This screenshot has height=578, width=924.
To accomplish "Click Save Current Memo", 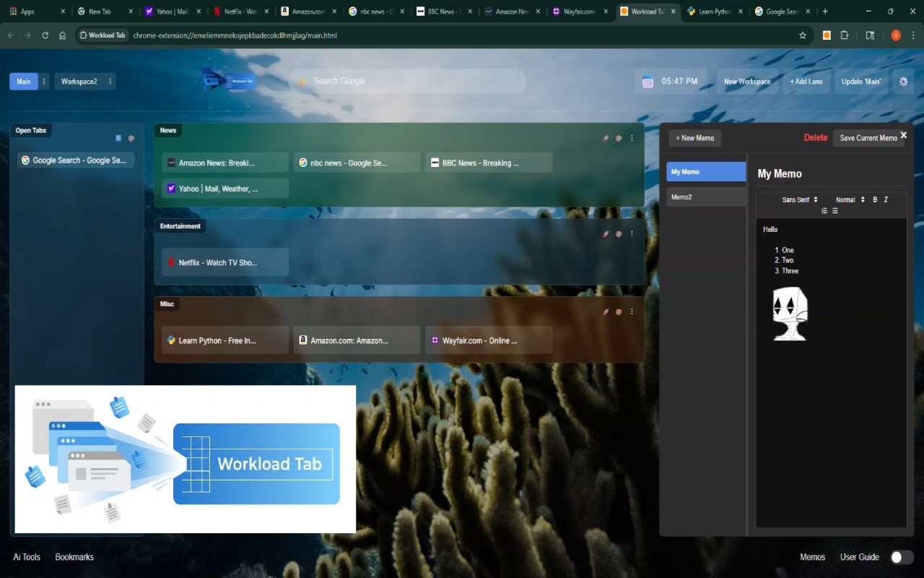I will point(868,138).
